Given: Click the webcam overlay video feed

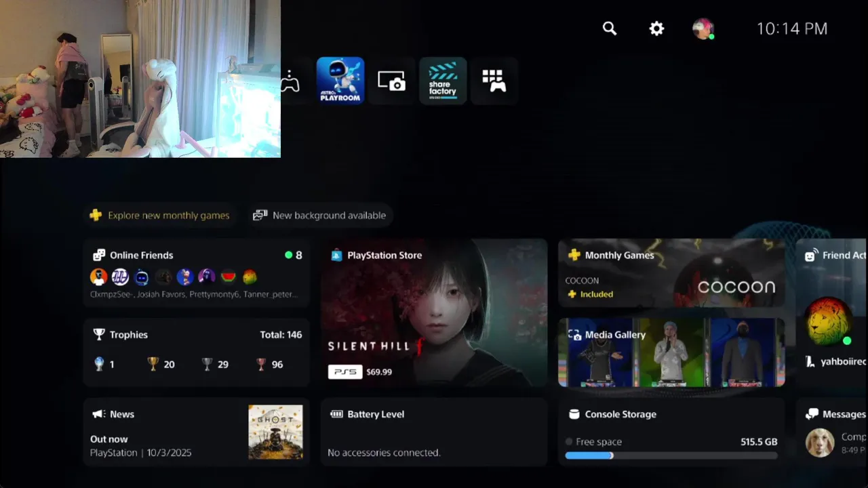Looking at the screenshot, I should (x=140, y=79).
